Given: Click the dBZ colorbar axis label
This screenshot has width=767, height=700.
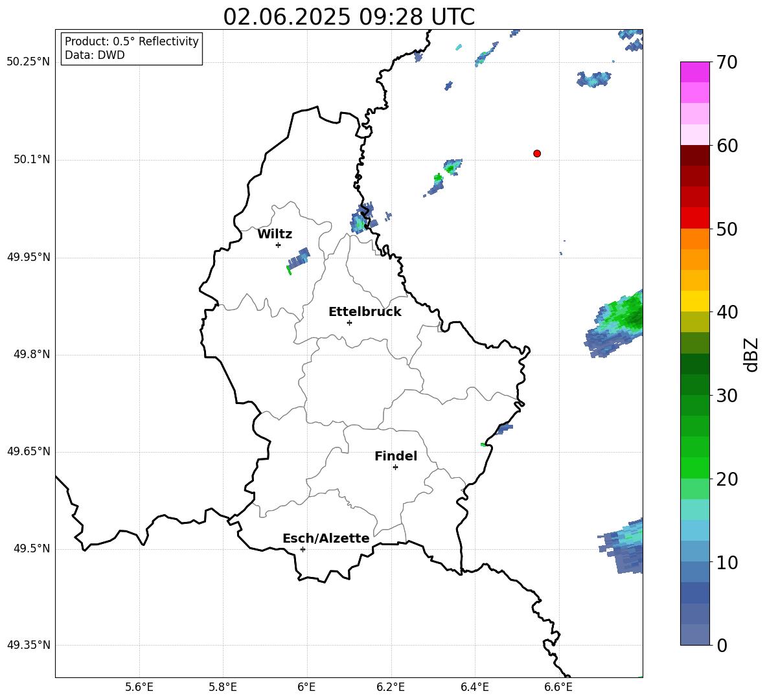Looking at the screenshot, I should pos(751,354).
